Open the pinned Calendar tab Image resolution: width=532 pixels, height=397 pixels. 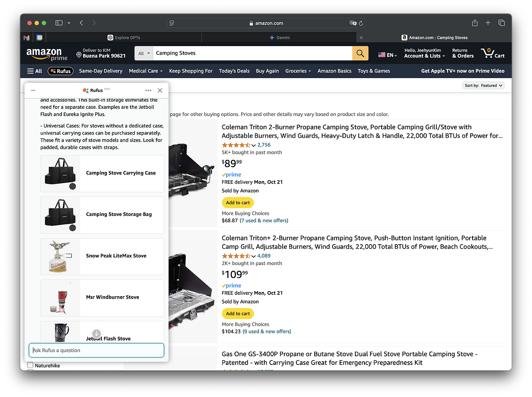click(39, 37)
